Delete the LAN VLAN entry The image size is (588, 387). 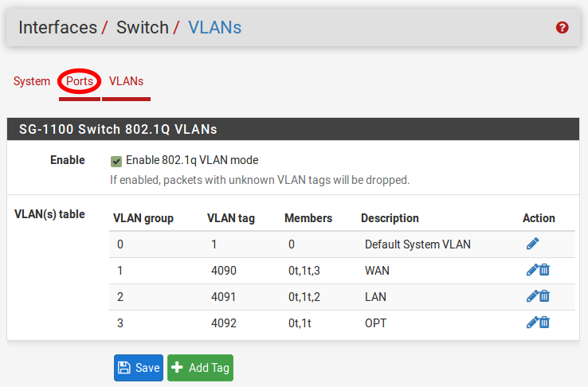click(x=545, y=296)
